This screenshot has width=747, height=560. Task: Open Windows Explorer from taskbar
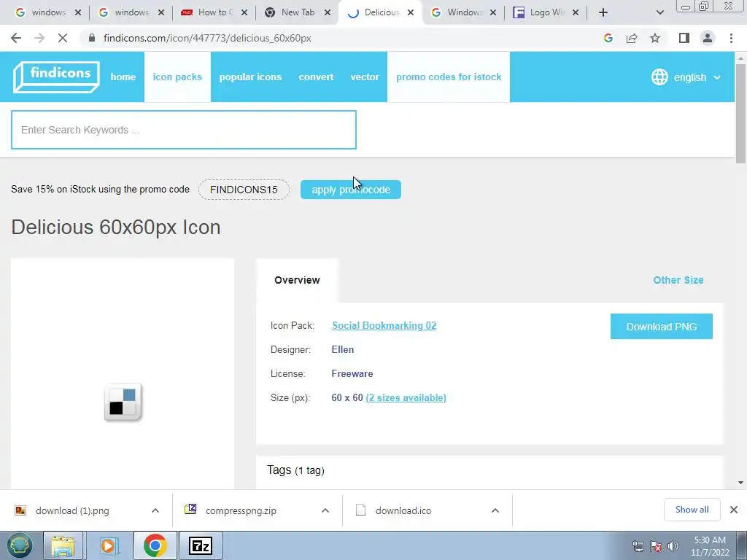pyautogui.click(x=63, y=545)
